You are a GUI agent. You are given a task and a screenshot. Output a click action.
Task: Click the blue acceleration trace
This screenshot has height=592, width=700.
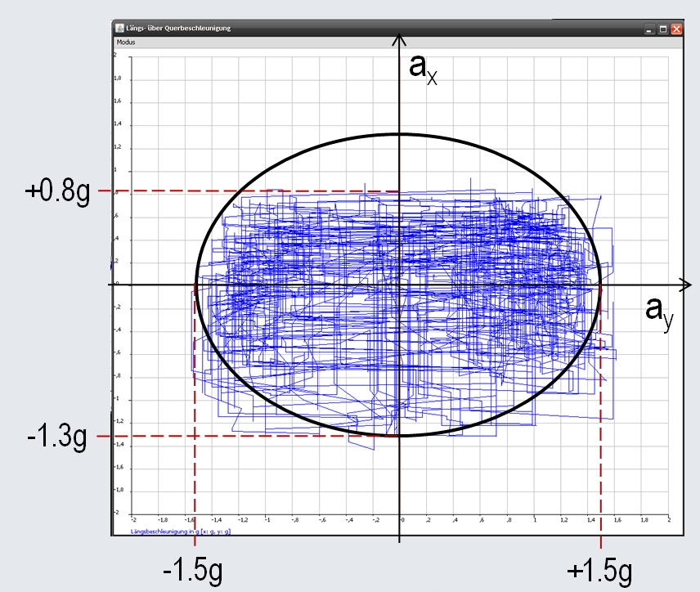(327, 245)
